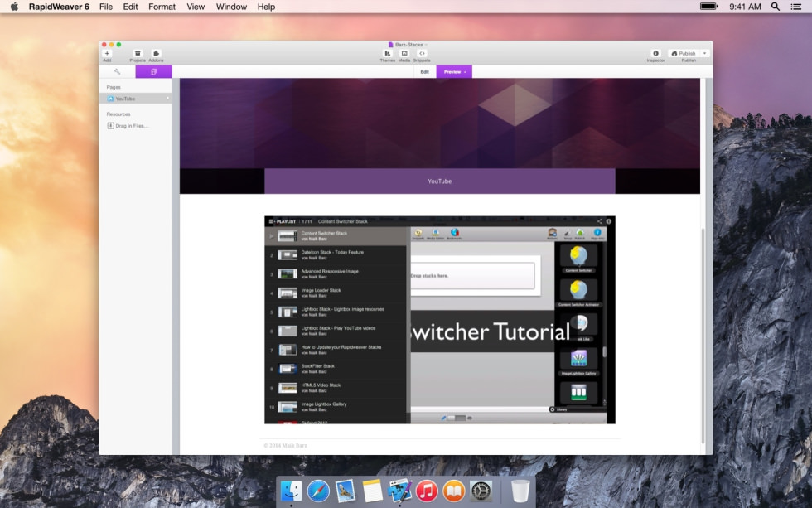This screenshot has width=812, height=508.
Task: Open the Format menu
Action: [162, 7]
